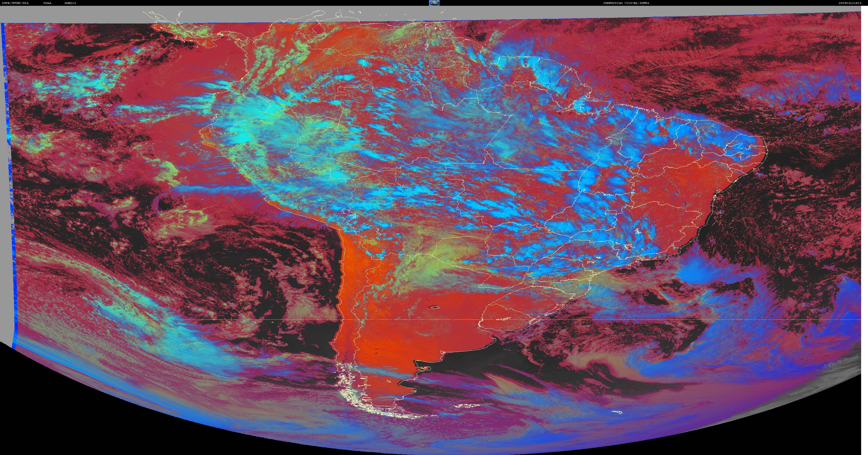Select the GOES10 satellite label
The width and height of the screenshot is (868, 455).
[x=70, y=3]
